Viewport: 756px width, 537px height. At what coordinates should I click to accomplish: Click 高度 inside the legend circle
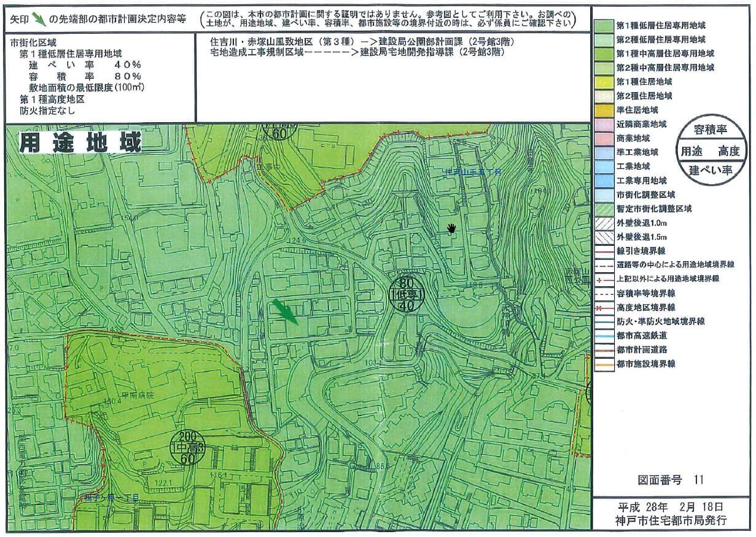click(x=729, y=151)
